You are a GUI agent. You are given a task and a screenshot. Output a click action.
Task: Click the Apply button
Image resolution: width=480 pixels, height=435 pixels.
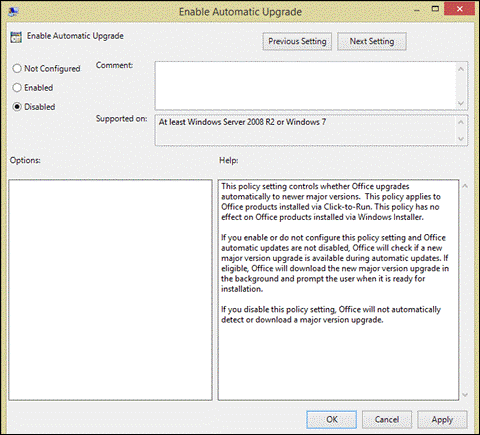pyautogui.click(x=442, y=419)
